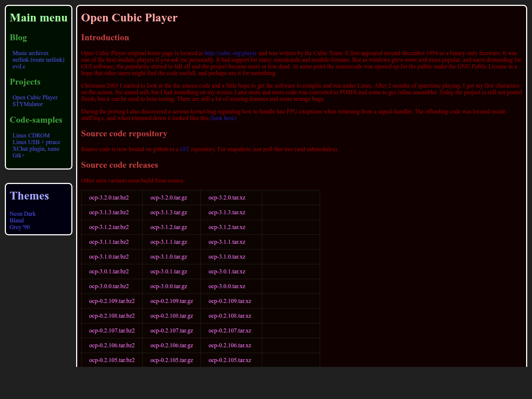
Task: Download ocp-3.1.1.tar.bz2
Action: [109, 242]
